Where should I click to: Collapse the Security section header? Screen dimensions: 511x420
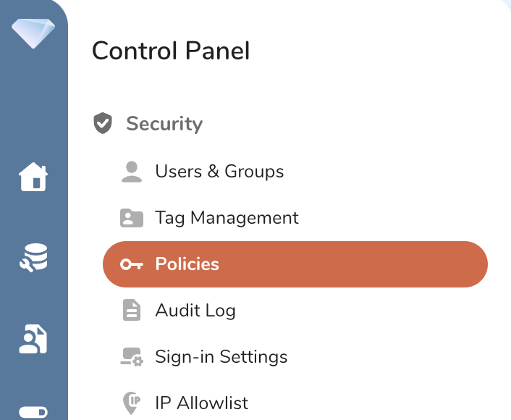[164, 124]
